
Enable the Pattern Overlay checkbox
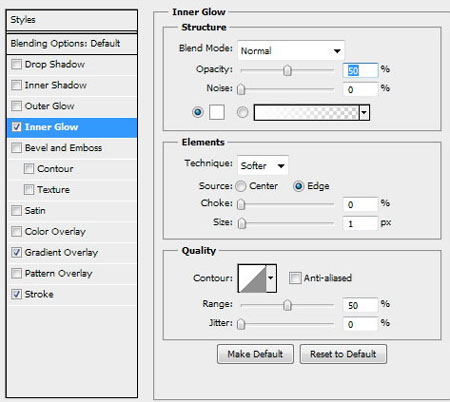coord(16,273)
